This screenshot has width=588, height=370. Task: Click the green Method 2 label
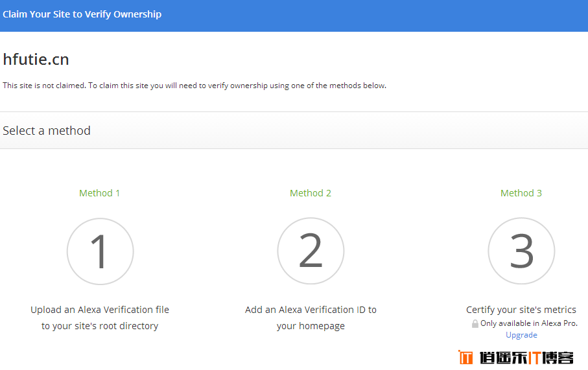311,193
